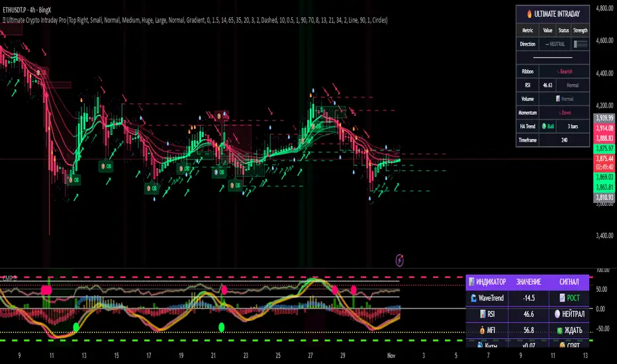Click the fire icon in ULTIMATE INTRADAY header
The width and height of the screenshot is (617, 364).
(529, 14)
